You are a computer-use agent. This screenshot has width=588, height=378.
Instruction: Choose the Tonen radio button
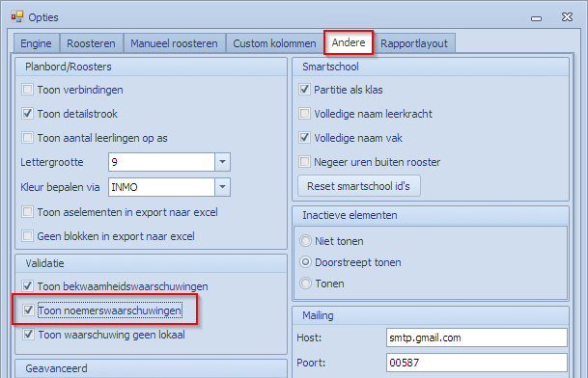tap(306, 283)
